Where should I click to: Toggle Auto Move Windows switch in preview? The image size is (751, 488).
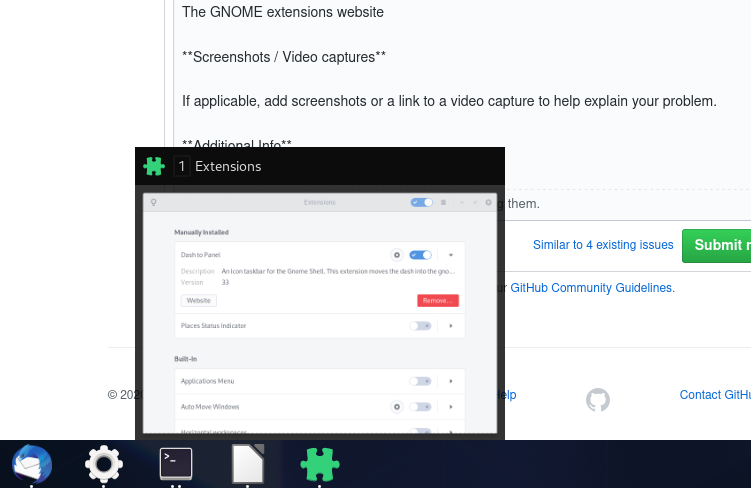(x=421, y=407)
